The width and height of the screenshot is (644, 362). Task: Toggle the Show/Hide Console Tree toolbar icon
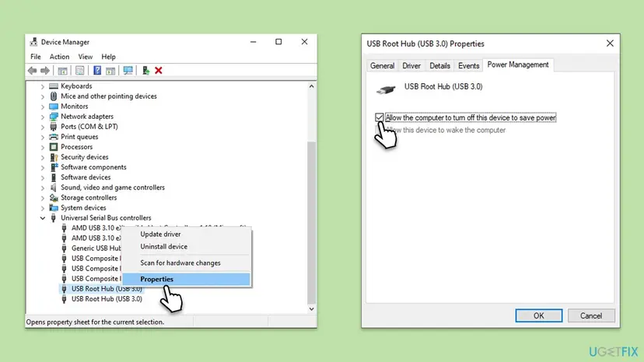(x=62, y=71)
